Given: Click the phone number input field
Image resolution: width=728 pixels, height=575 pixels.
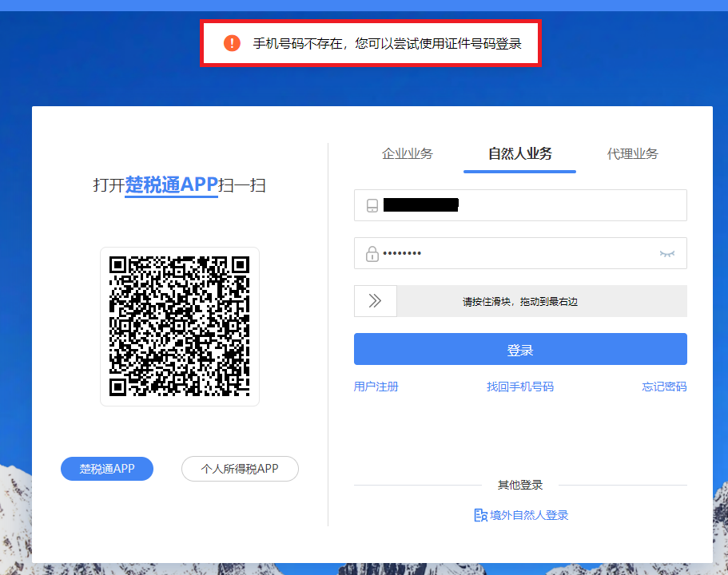Looking at the screenshot, I should point(520,205).
